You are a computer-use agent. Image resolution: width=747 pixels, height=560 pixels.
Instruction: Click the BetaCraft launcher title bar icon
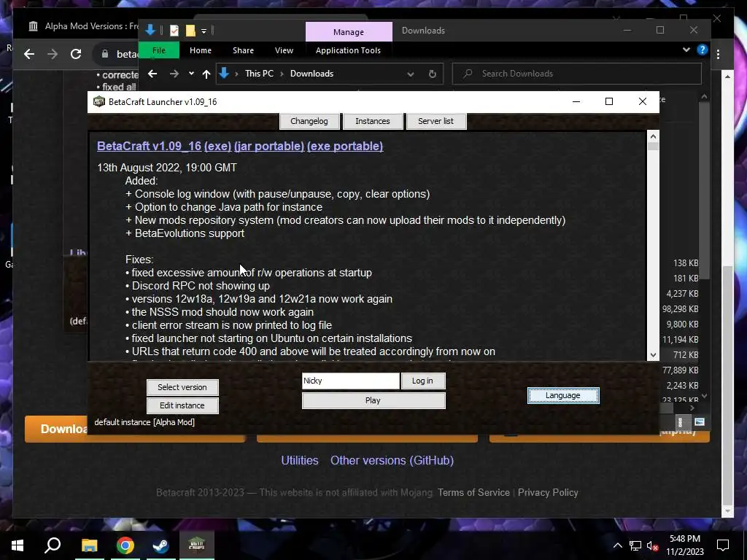[99, 102]
